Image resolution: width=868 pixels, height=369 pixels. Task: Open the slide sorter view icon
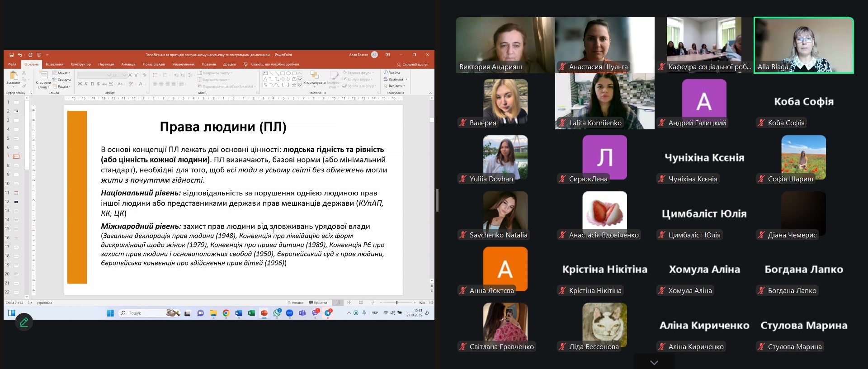349,303
